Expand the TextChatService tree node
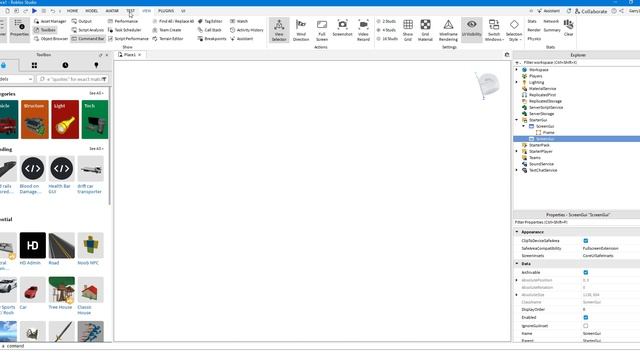 point(517,170)
